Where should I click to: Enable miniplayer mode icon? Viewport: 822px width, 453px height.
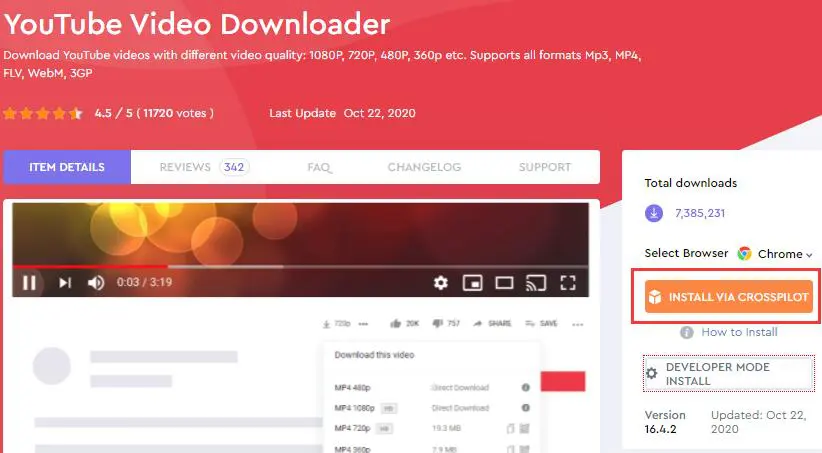472,283
